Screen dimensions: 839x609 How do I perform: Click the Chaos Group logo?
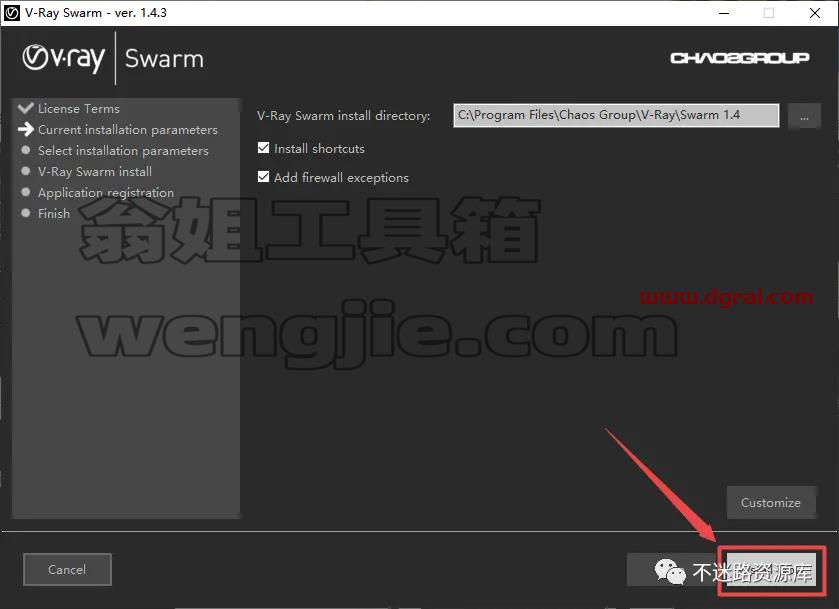[x=739, y=58]
